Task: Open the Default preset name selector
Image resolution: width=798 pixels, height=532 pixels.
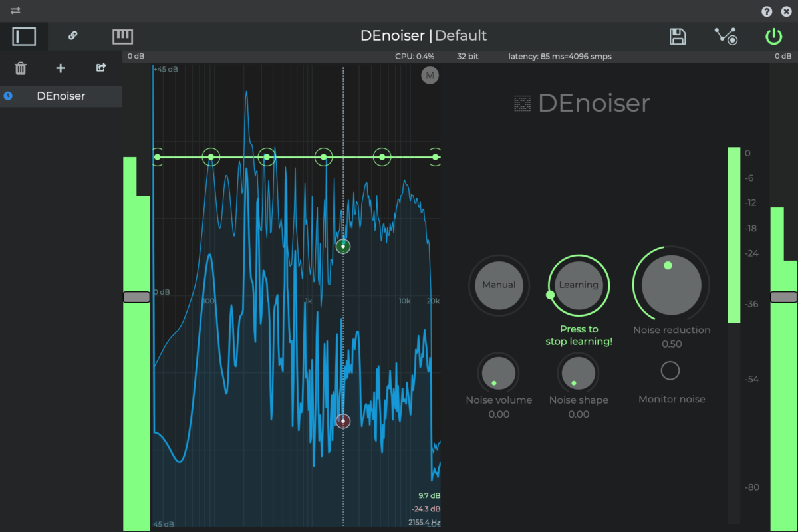Action: [x=461, y=36]
